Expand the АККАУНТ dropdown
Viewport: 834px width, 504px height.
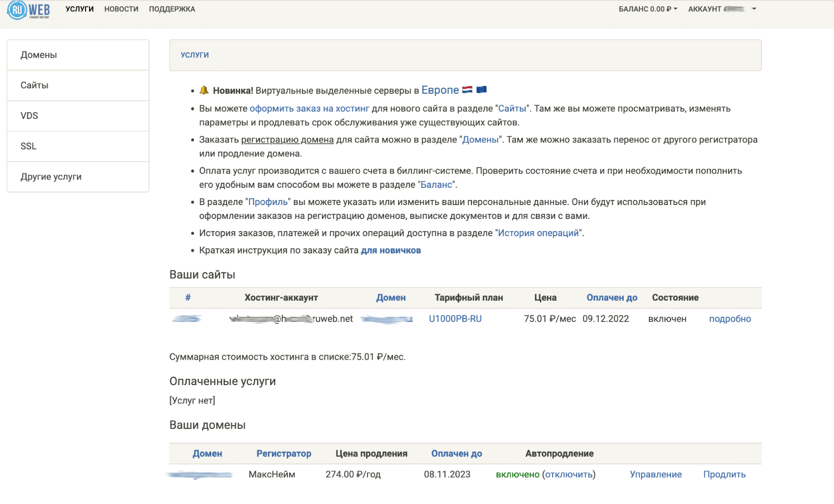point(722,9)
